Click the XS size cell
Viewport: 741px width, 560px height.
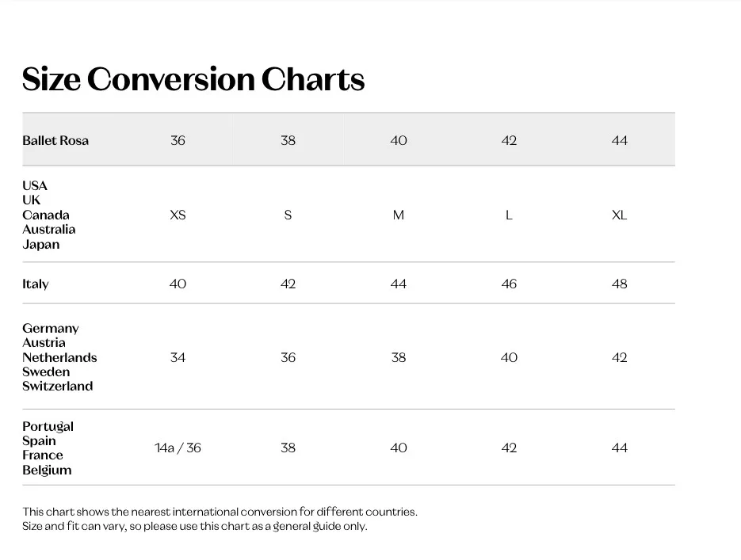click(178, 215)
